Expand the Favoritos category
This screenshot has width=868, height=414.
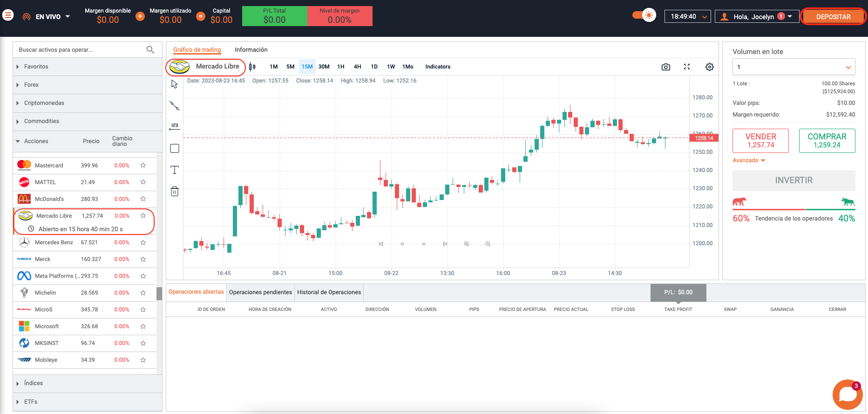coord(88,67)
